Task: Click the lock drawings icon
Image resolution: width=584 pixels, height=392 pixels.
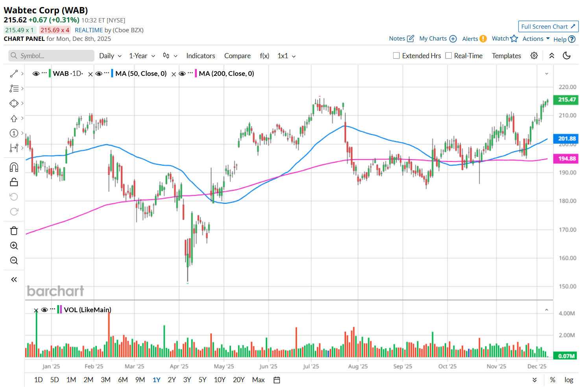Action: pyautogui.click(x=14, y=182)
